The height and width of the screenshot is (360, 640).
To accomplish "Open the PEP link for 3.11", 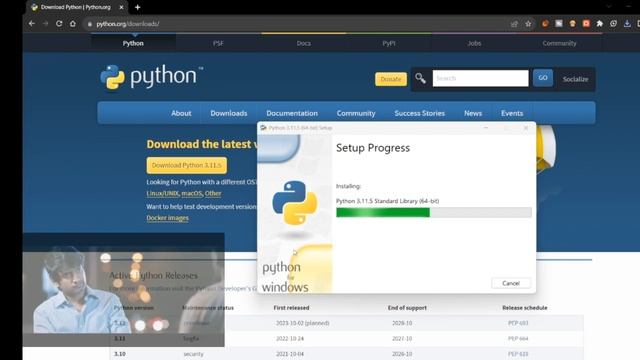I will (x=518, y=338).
